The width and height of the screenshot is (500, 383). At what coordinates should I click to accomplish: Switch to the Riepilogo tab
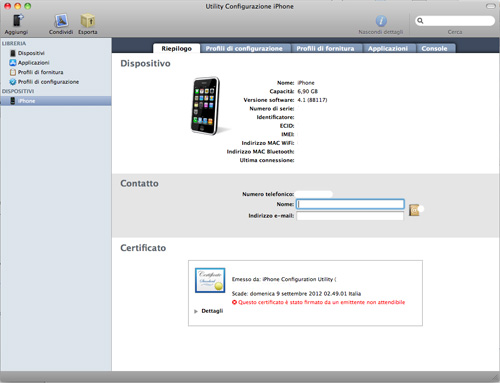pos(176,48)
